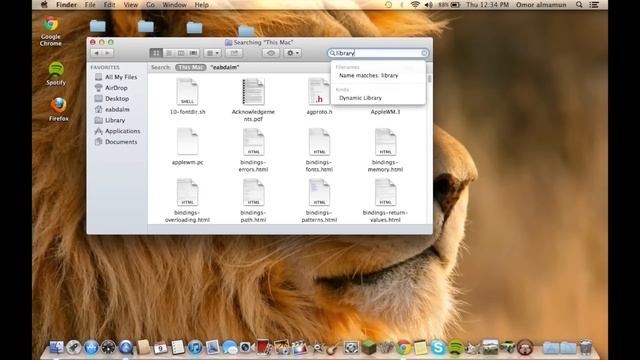Open iTunes from the Dock

[x=195, y=347]
